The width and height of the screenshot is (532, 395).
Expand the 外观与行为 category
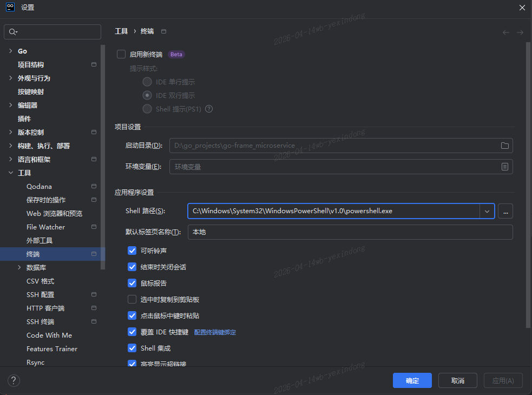[x=10, y=78]
